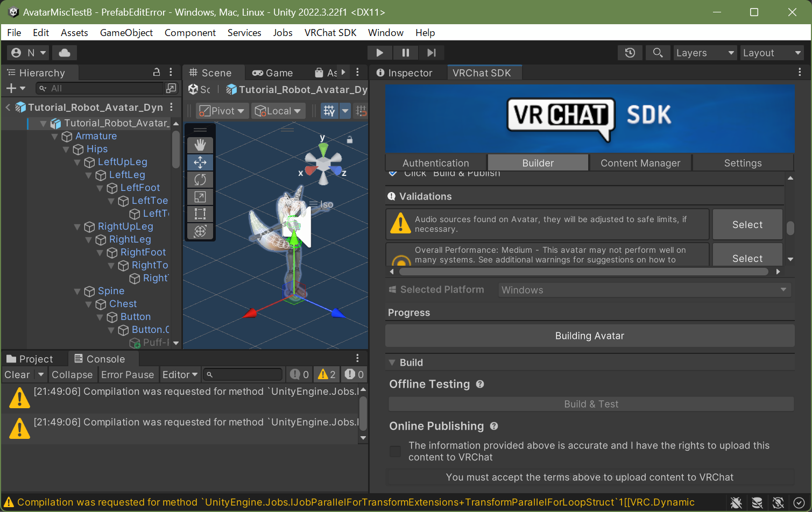Click the Console search field
The height and width of the screenshot is (512, 812).
[x=243, y=374]
